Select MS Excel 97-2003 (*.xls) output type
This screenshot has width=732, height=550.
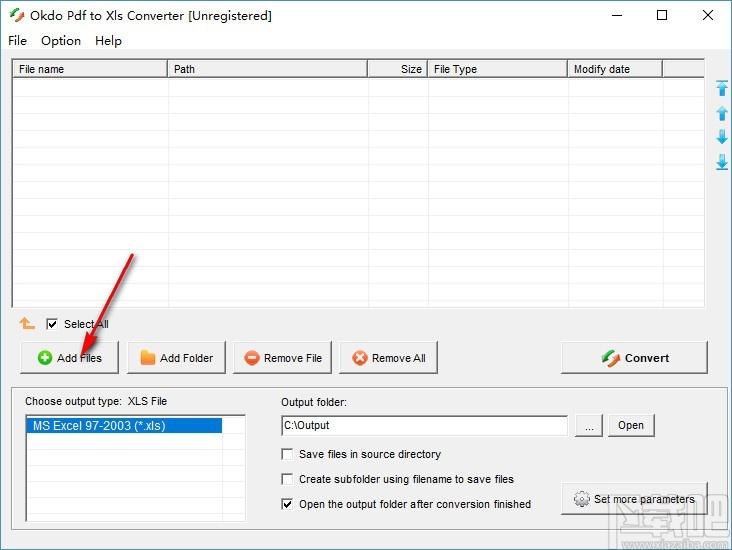coord(124,426)
